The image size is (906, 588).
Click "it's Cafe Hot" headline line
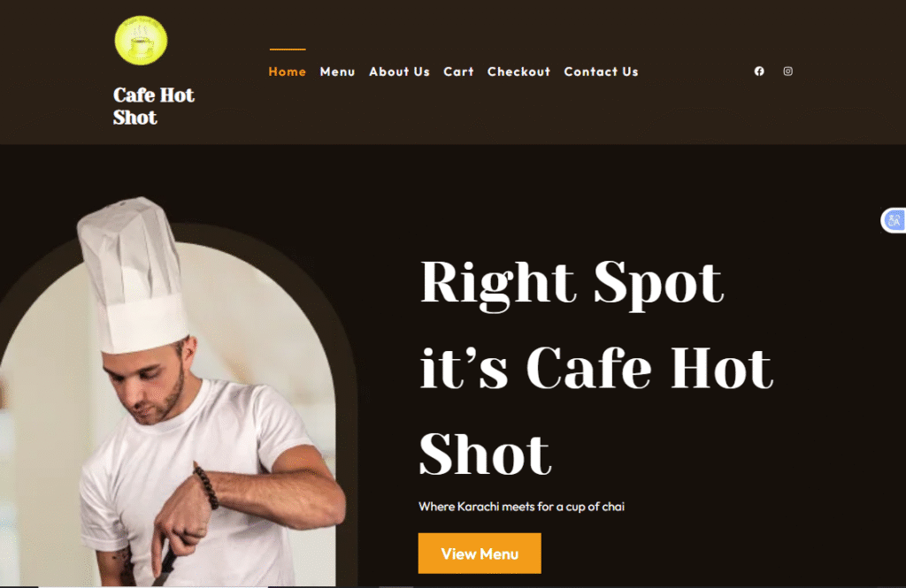tap(596, 369)
